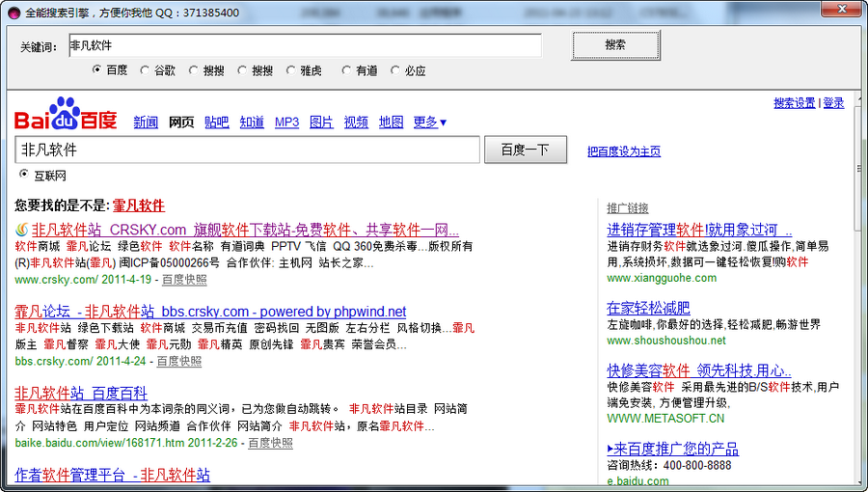868x492 pixels.
Task: Click the www.shoushoushou.net URL text
Action: [665, 341]
